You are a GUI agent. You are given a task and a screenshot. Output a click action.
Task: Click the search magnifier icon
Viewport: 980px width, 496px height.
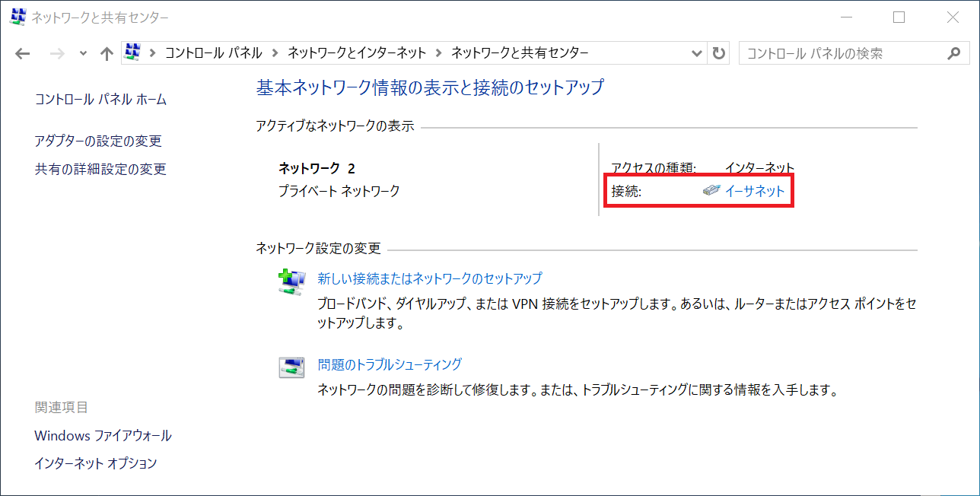(953, 53)
